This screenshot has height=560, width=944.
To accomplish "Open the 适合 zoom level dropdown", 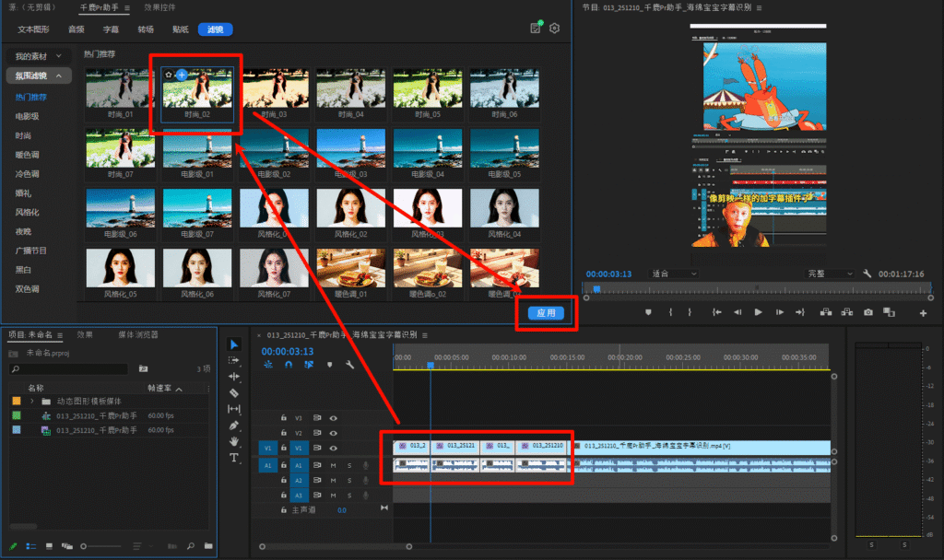I will click(673, 274).
